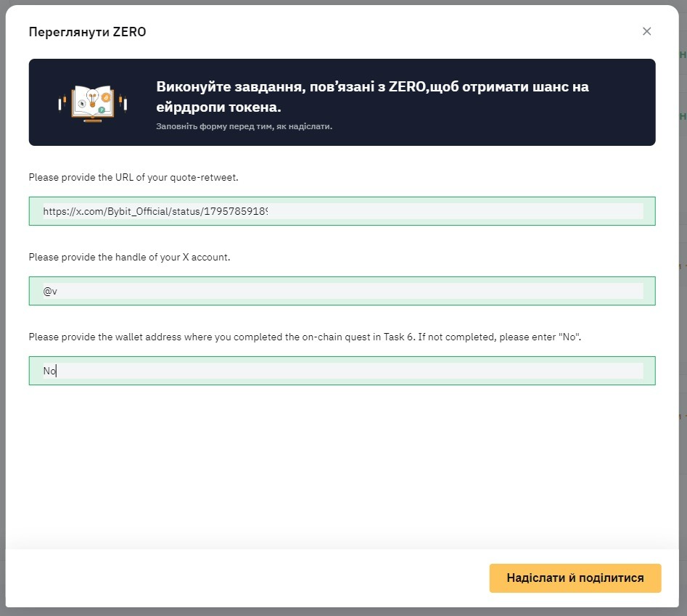Click label about wallet address in Task 6

[x=305, y=337]
